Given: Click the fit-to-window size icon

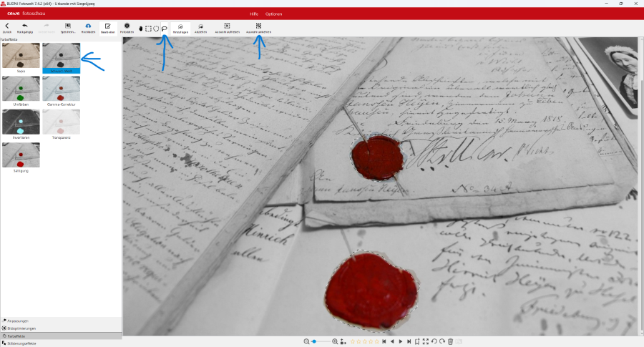Looking at the screenshot, I should coord(343,342).
